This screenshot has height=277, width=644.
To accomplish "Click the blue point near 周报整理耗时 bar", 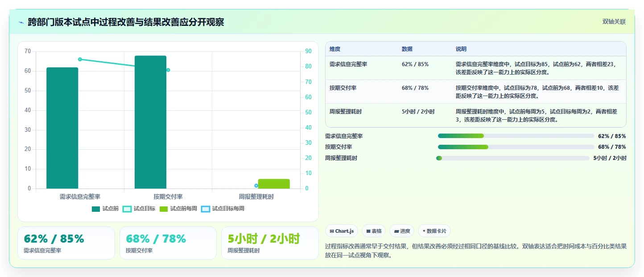I will [256, 185].
